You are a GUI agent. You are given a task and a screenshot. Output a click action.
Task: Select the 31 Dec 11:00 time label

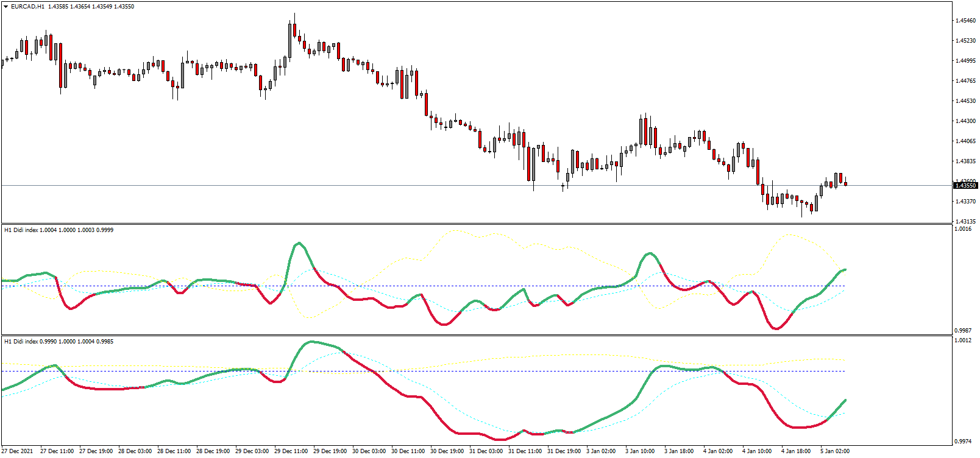point(525,451)
